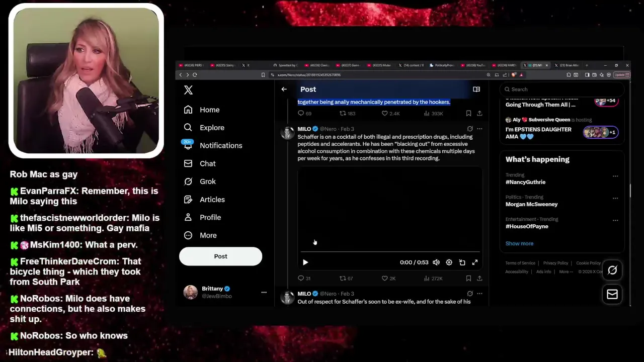Switch to the (14) content / X tab
The width and height of the screenshot is (644, 362).
pos(411,65)
